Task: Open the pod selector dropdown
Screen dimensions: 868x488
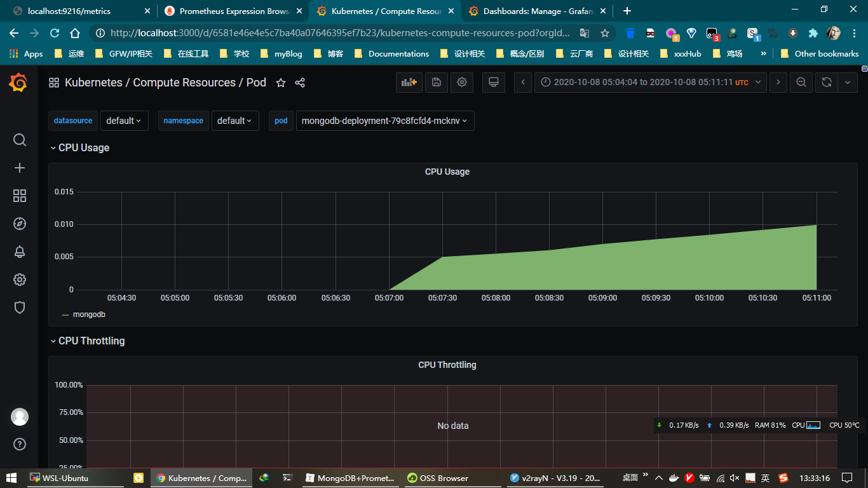Action: tap(384, 121)
